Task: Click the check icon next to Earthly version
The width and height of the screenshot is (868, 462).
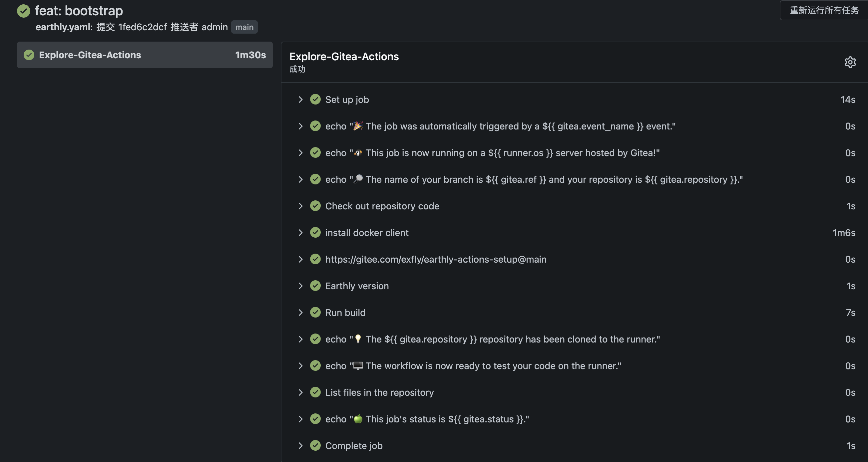Action: [x=315, y=286]
